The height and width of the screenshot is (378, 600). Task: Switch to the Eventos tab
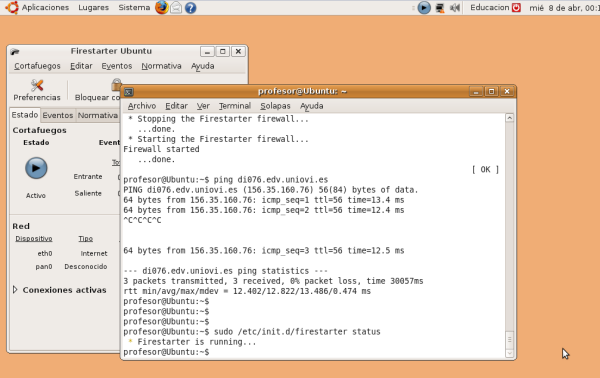(58, 115)
